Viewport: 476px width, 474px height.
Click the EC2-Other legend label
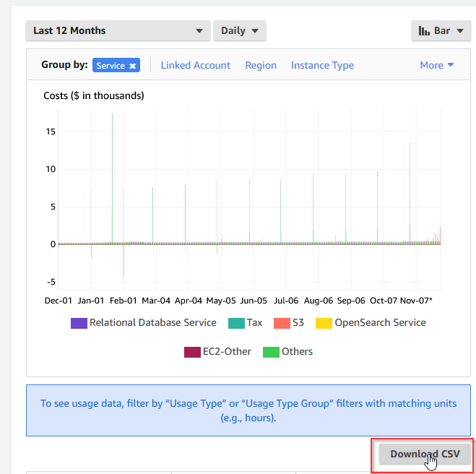pyautogui.click(x=227, y=351)
